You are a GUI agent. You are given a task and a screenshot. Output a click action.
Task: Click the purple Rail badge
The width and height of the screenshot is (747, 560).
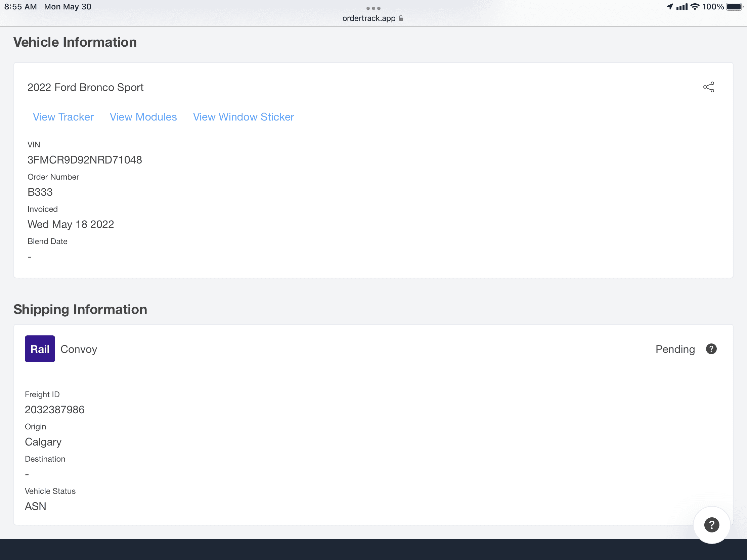pyautogui.click(x=40, y=349)
